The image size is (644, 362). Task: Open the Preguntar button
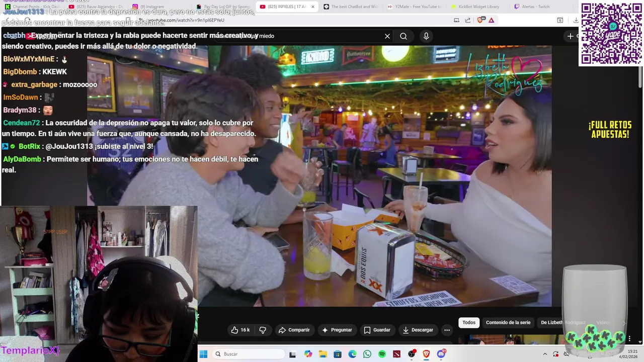pos(337,330)
